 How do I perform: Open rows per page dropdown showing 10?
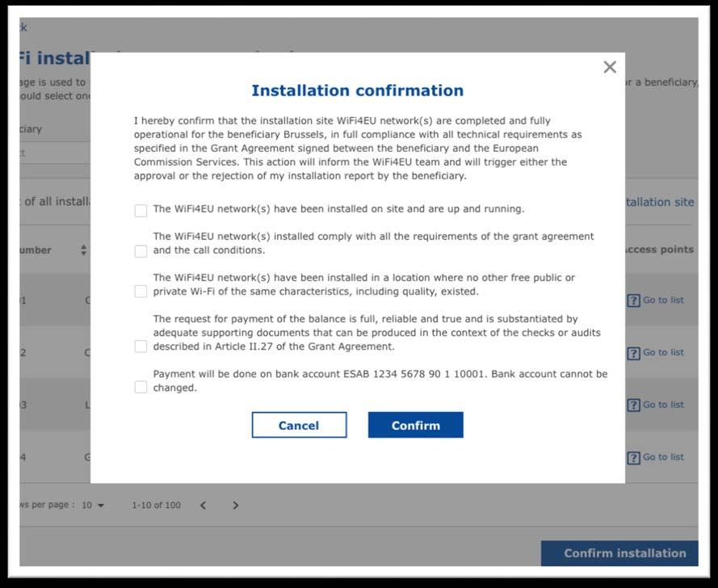(93, 505)
